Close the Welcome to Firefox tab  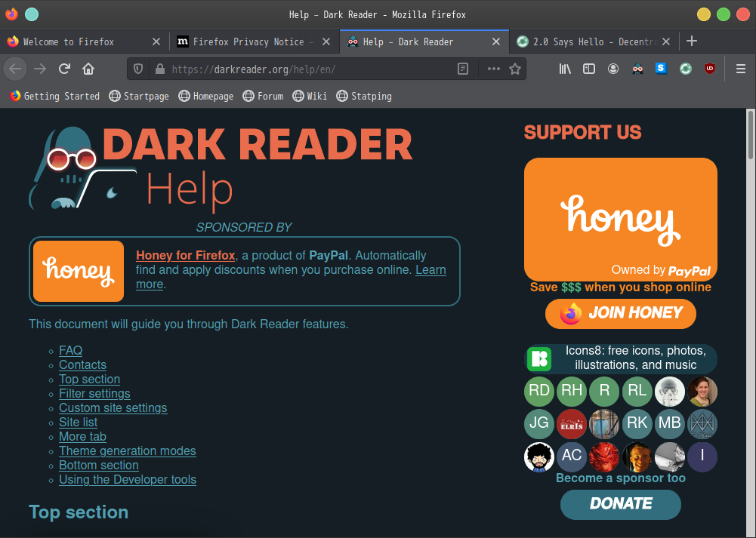coord(156,42)
